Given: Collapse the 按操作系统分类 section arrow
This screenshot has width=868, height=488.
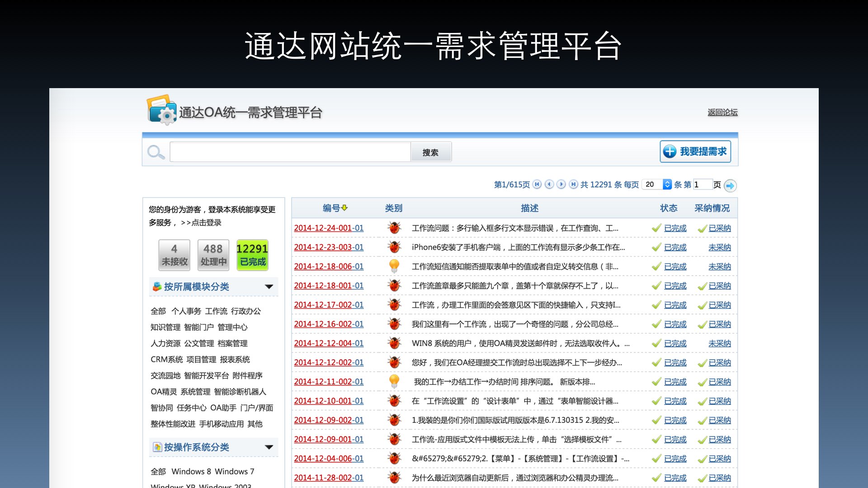Looking at the screenshot, I should point(269,447).
